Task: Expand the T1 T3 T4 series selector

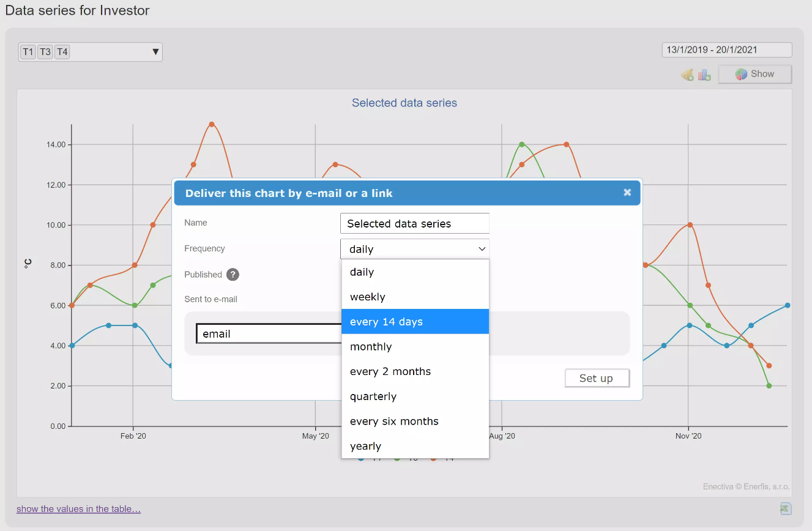Action: (155, 52)
